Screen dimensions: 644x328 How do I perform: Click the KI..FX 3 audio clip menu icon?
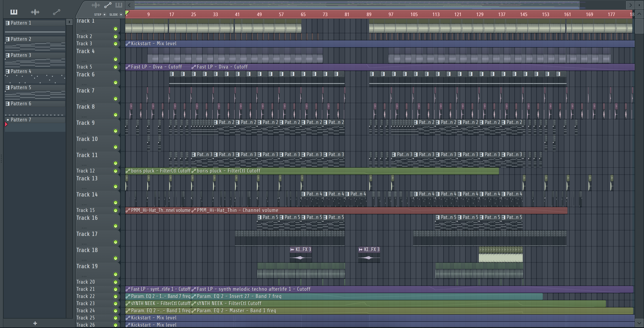(x=292, y=249)
